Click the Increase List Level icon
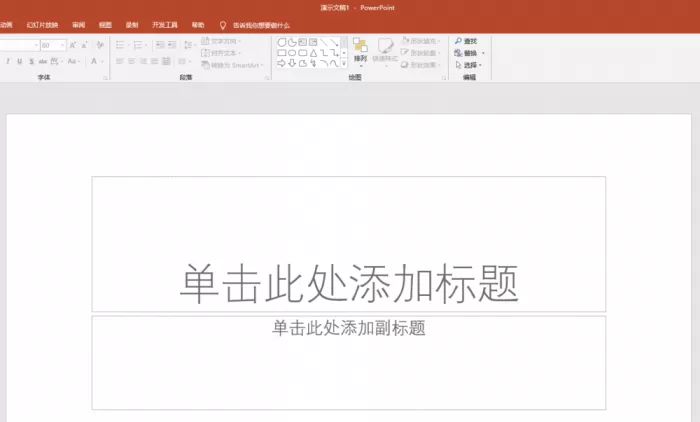Image resolution: width=700 pixels, height=422 pixels. click(172, 45)
